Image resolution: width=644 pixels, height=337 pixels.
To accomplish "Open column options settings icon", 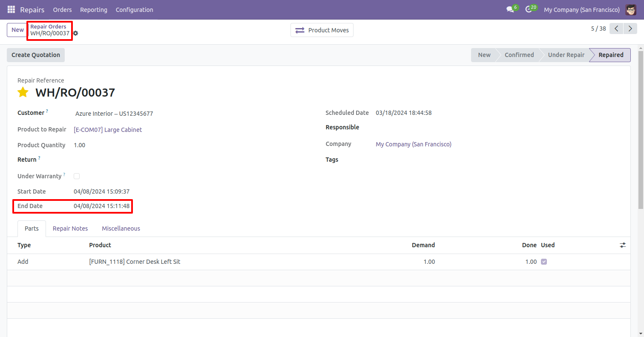I will [623, 245].
